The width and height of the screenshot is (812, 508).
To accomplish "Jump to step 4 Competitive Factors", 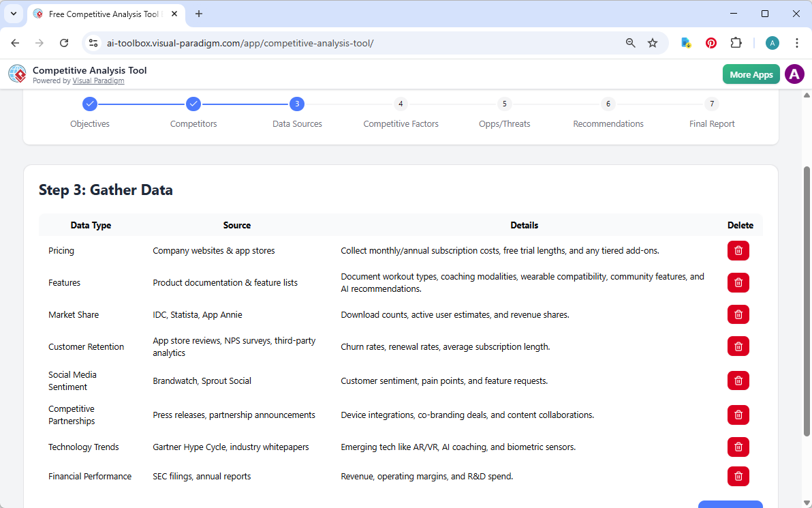I will (x=401, y=104).
